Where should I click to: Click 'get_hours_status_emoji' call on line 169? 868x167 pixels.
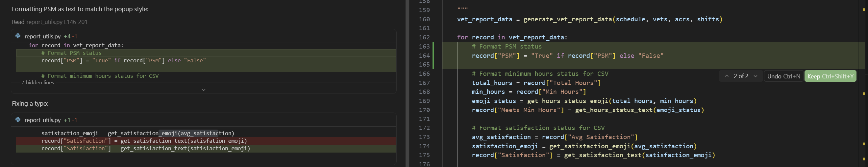pos(568,101)
